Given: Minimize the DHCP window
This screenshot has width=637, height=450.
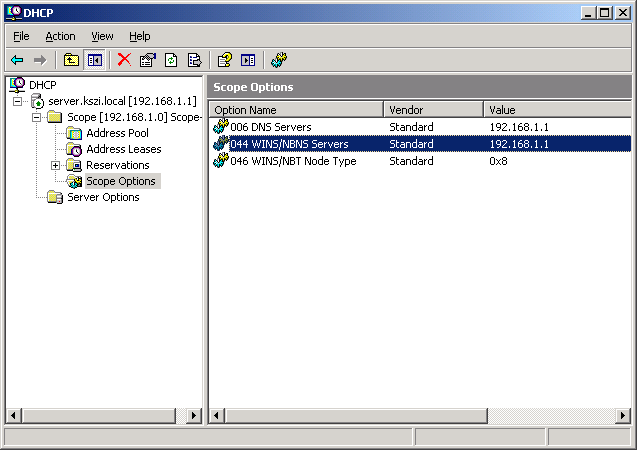Looking at the screenshot, I should (588, 13).
